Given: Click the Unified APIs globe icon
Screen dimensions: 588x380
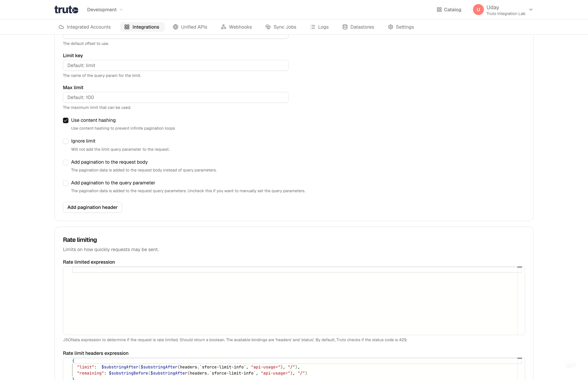Looking at the screenshot, I should 175,27.
